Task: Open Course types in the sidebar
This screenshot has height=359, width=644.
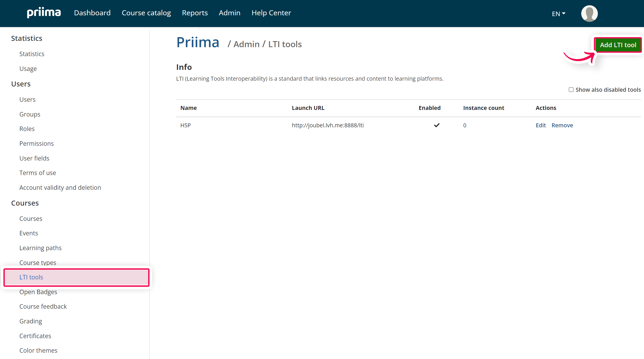Action: tap(38, 263)
